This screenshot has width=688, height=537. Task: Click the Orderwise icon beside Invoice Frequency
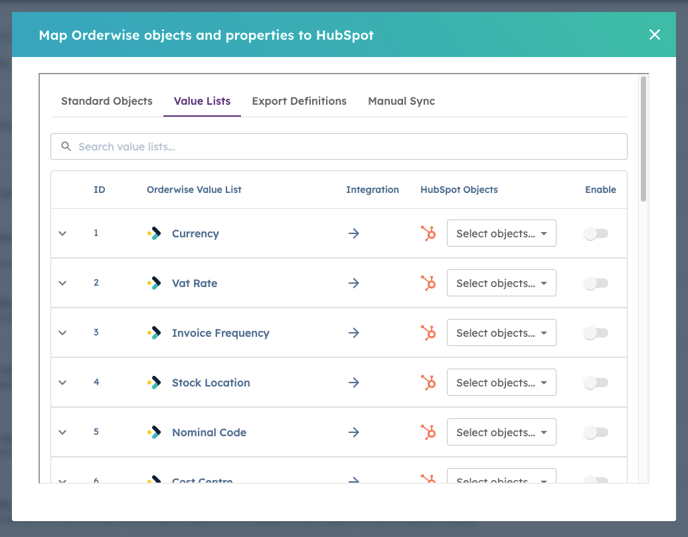pos(154,333)
